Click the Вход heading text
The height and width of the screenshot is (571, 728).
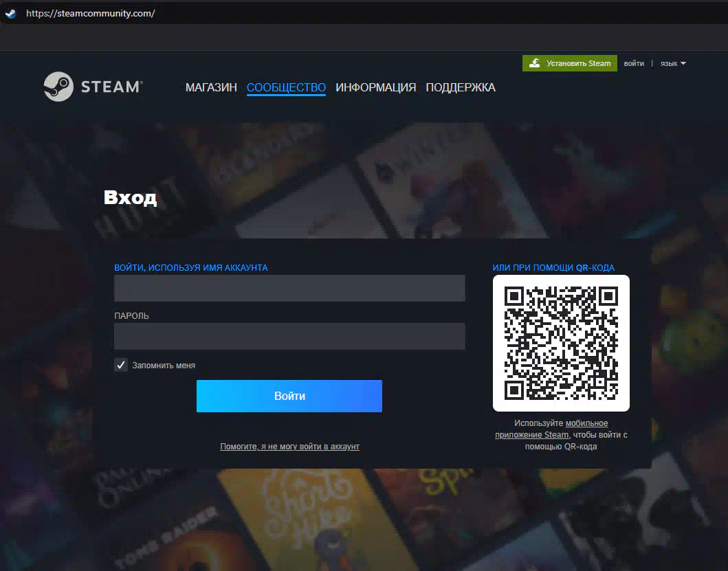[x=130, y=197]
